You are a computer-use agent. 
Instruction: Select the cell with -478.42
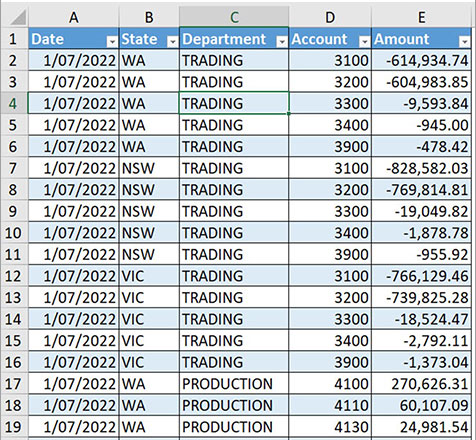pyautogui.click(x=421, y=147)
